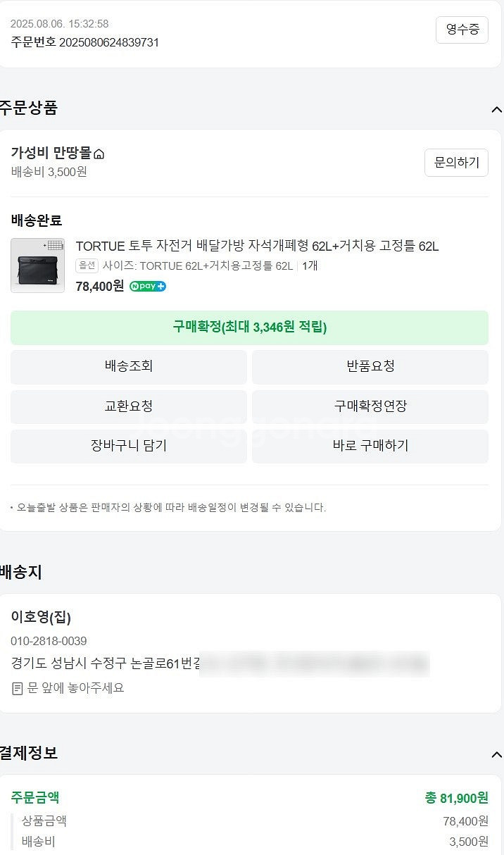Confirm purchase with 구매확정 button
Image resolution: width=504 pixels, height=855 pixels.
point(249,327)
